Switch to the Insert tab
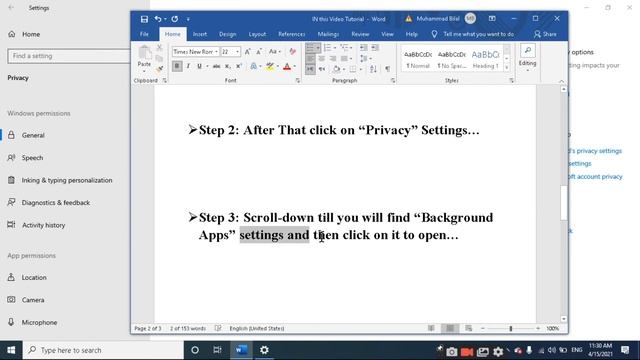This screenshot has width=640, height=360. (x=200, y=34)
